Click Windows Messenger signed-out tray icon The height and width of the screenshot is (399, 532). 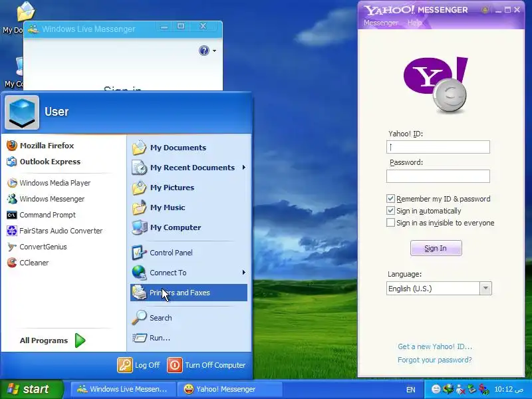(x=460, y=389)
